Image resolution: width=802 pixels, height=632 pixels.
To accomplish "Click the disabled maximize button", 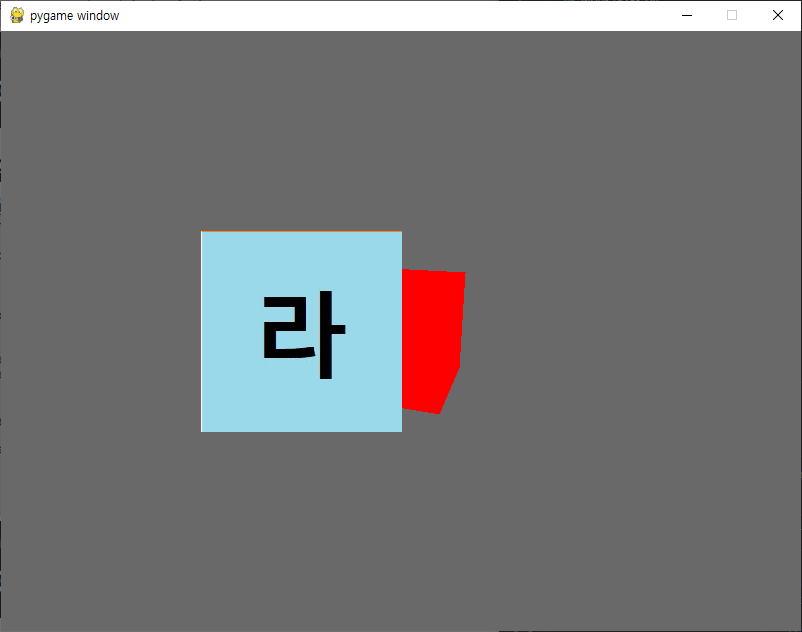I will (x=732, y=16).
